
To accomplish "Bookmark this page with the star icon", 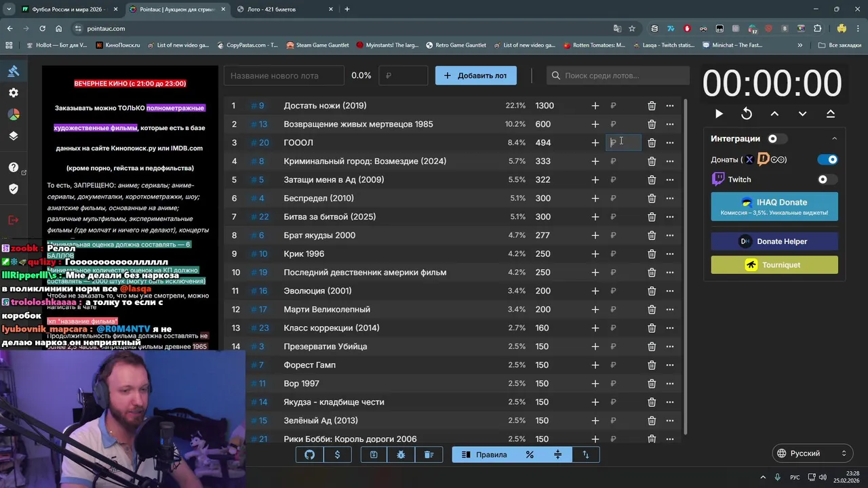I will (632, 28).
